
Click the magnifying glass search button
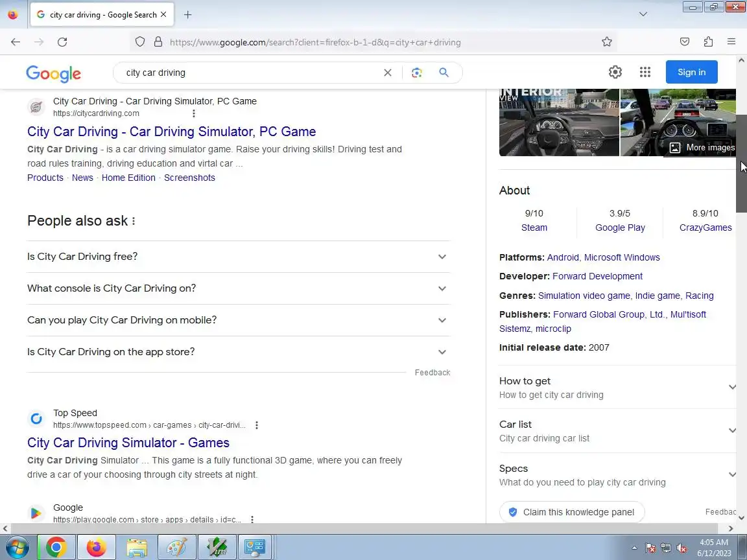coord(444,73)
